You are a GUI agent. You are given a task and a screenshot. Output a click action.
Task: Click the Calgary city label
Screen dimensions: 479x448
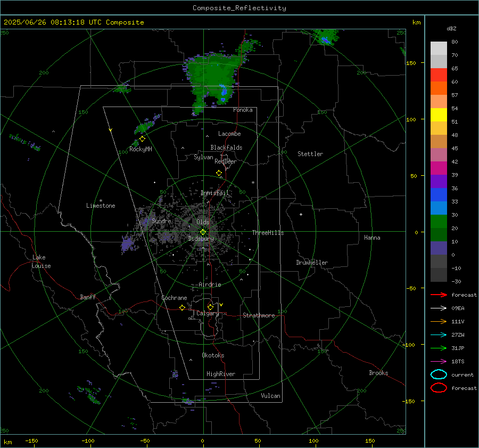point(208,313)
